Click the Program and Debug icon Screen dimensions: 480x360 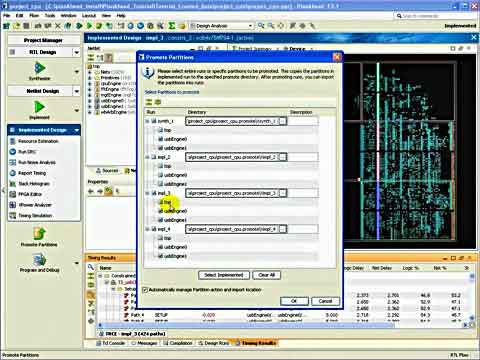[39, 260]
